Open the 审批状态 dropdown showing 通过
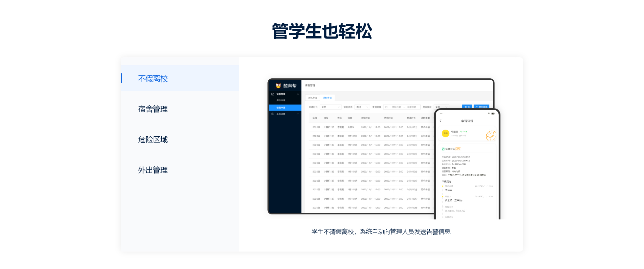644x269 pixels. pyautogui.click(x=362, y=107)
